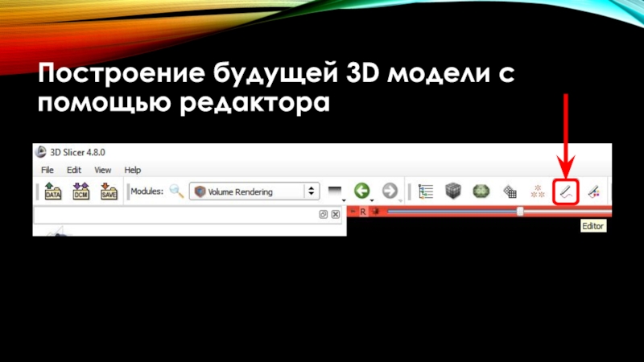This screenshot has height=362, width=644.
Task: Open the Transforms grid module icon
Action: (510, 191)
